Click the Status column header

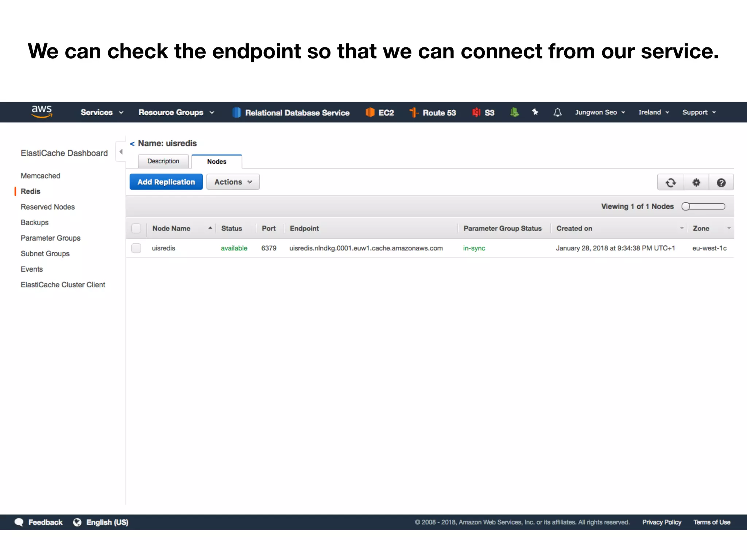(232, 228)
